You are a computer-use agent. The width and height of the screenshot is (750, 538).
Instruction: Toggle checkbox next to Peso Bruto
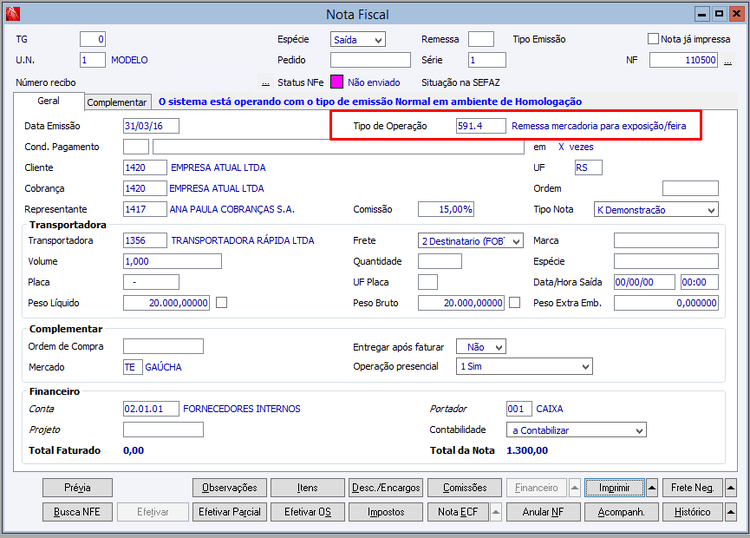click(515, 303)
